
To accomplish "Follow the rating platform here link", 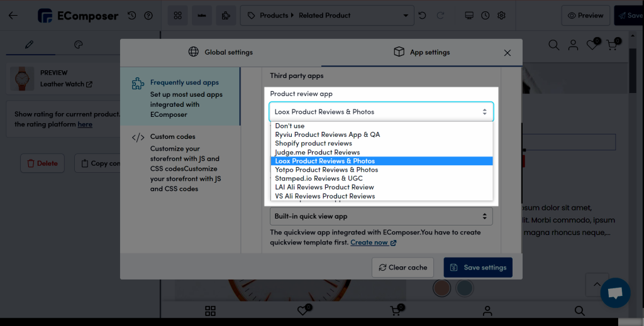I will point(85,124).
